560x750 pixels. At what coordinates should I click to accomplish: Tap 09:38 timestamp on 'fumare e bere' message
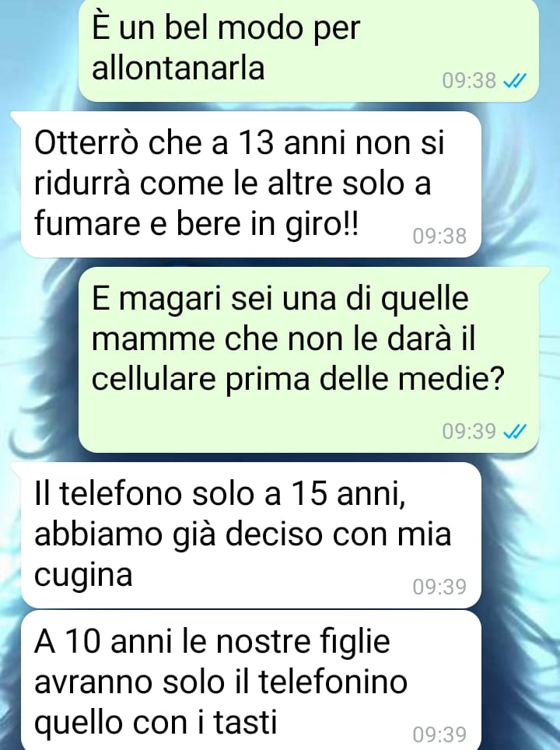tap(439, 237)
